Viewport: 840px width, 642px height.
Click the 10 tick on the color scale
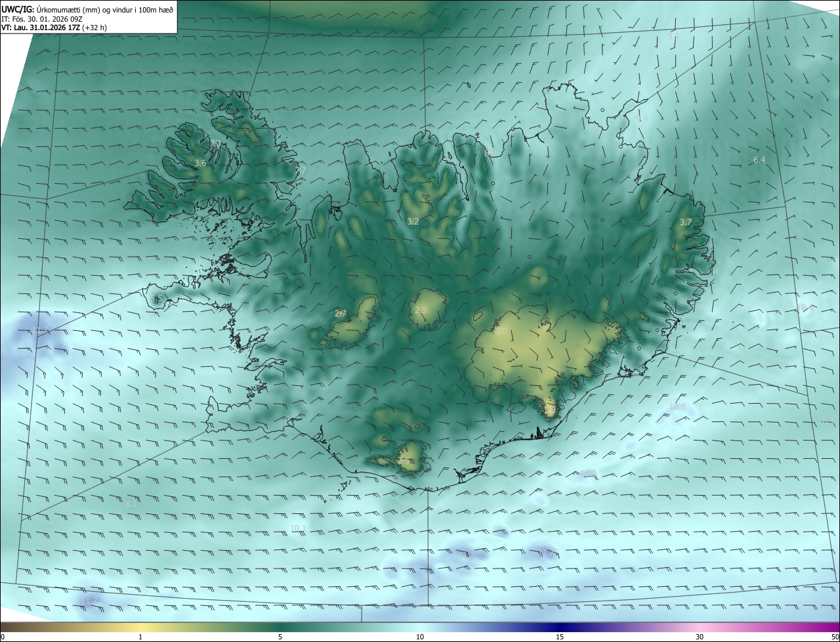[420, 637]
